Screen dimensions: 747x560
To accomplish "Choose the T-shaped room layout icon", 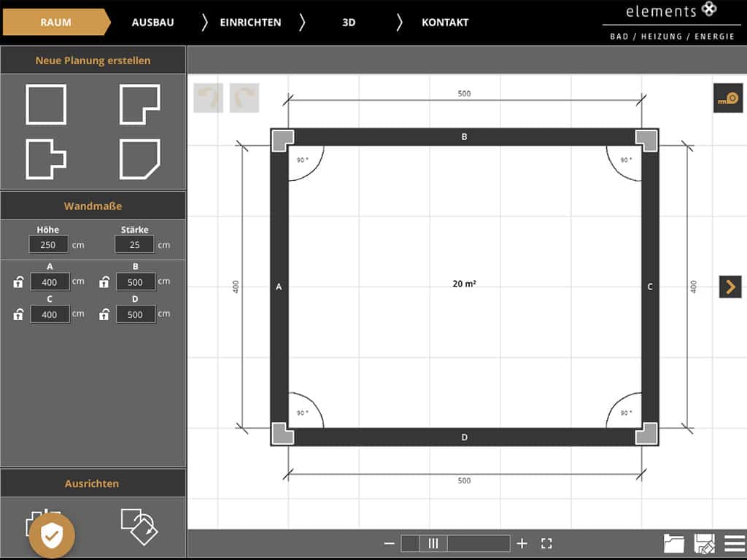I will pyautogui.click(x=46, y=158).
